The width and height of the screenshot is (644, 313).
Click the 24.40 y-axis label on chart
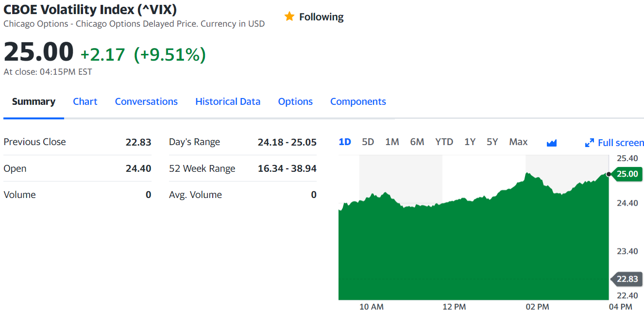coord(627,203)
